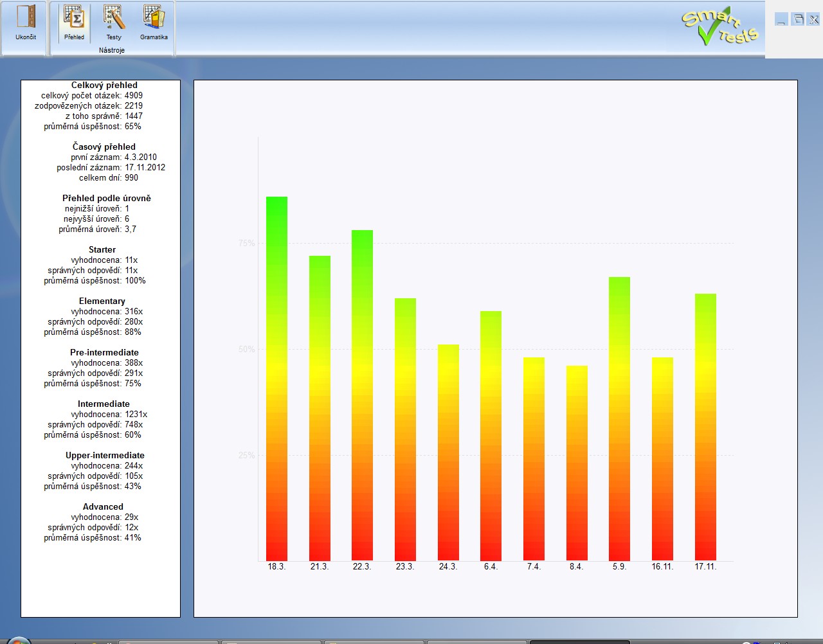This screenshot has width=823, height=644.
Task: Click the Celkový přehled heading
Action: click(104, 85)
